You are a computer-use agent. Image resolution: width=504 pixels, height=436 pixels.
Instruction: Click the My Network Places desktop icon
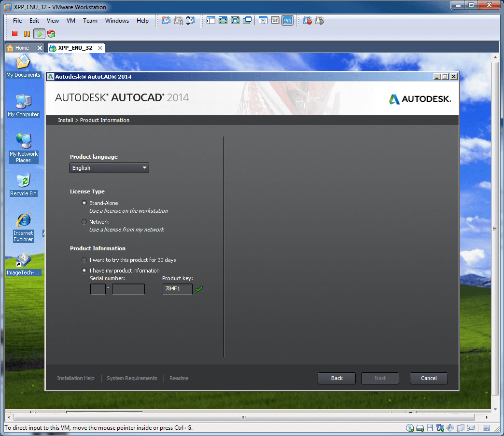click(23, 148)
